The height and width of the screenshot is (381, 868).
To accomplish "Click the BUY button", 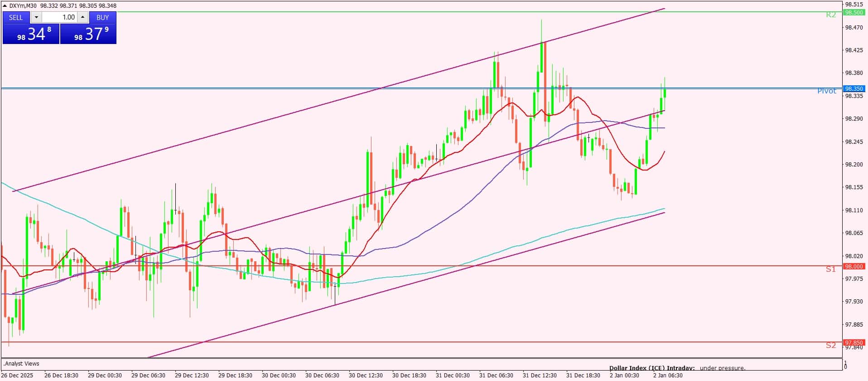I will click(103, 17).
